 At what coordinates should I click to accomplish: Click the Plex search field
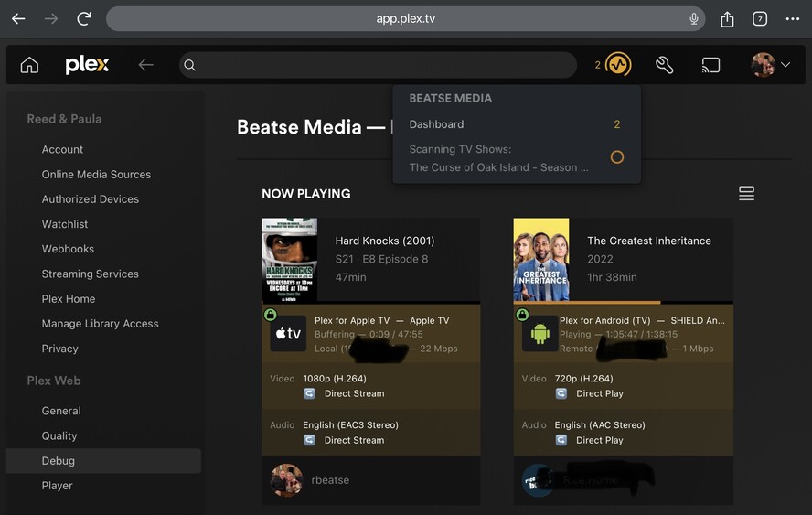[x=378, y=65]
